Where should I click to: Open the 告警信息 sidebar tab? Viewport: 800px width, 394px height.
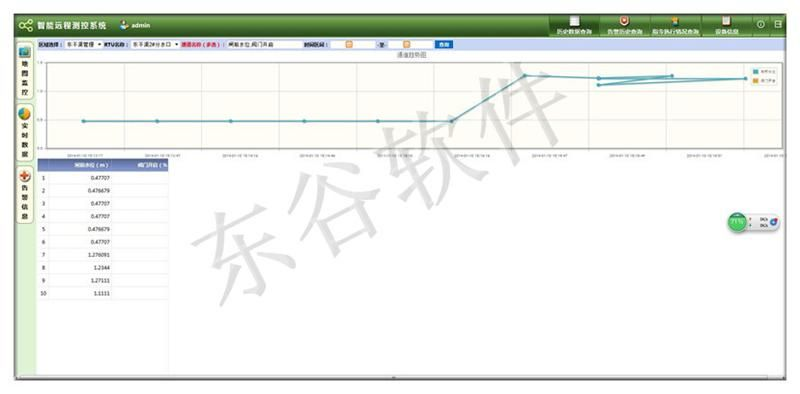(x=25, y=195)
